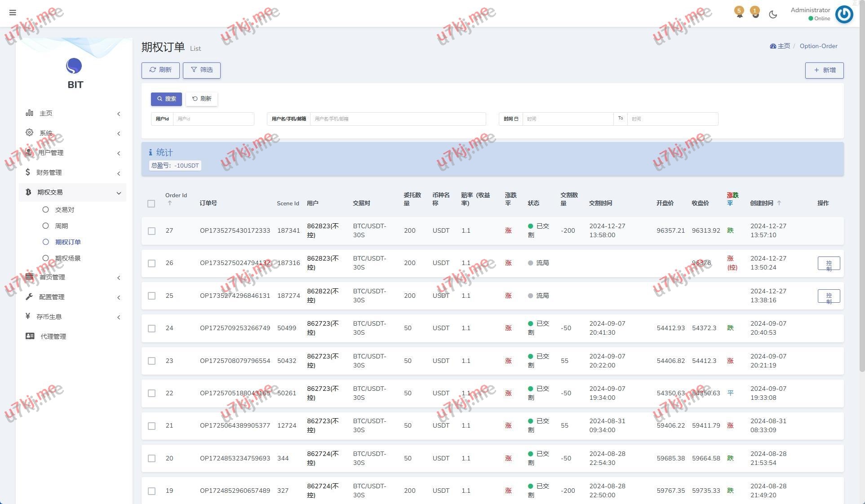Image resolution: width=865 pixels, height=504 pixels.
Task: Click the vertical page scrollbar
Action: (x=861, y=180)
